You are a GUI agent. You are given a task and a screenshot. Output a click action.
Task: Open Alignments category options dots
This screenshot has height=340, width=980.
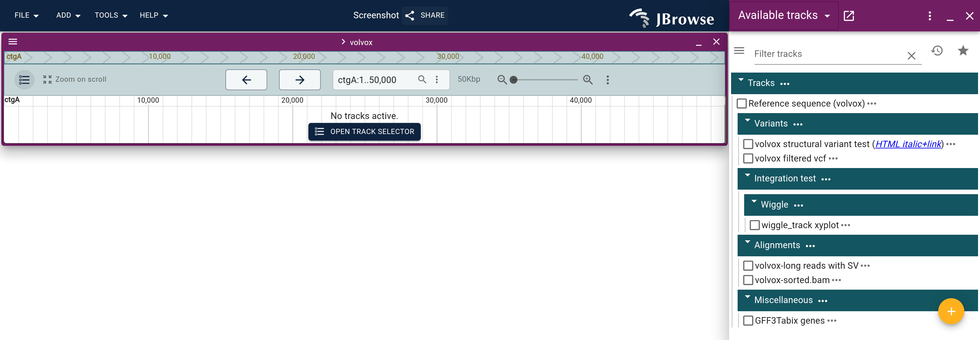pos(810,246)
